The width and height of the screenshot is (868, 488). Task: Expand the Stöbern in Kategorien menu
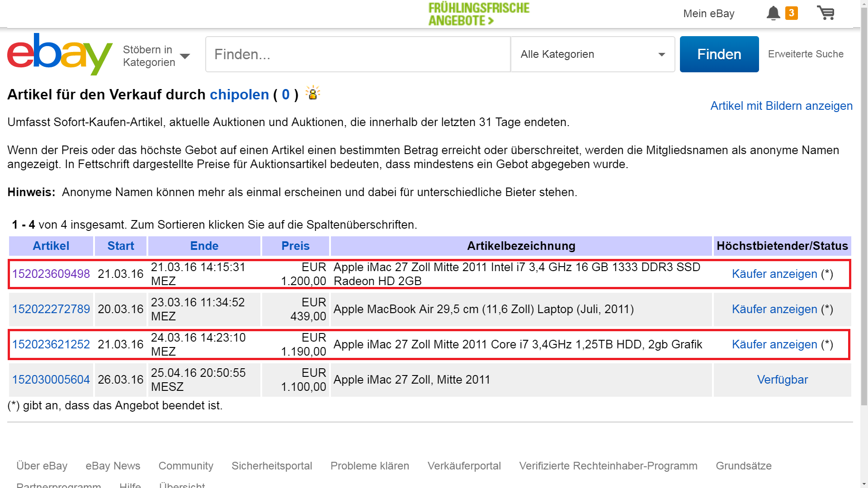[156, 56]
